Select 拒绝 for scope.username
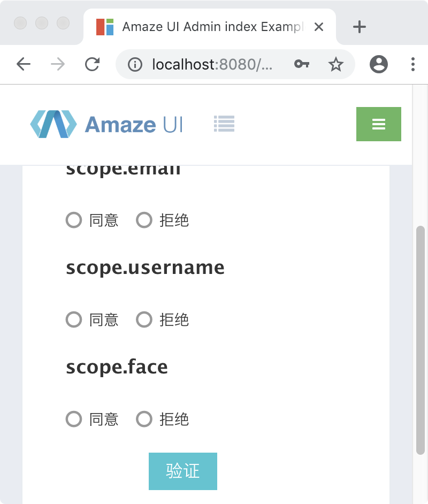Viewport: 428px width, 504px height. point(144,320)
